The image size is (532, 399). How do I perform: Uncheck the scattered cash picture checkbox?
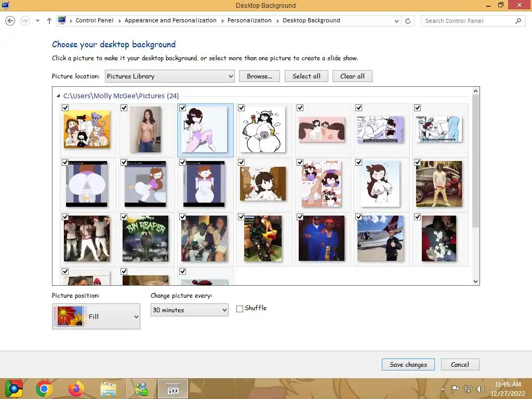click(x=417, y=217)
